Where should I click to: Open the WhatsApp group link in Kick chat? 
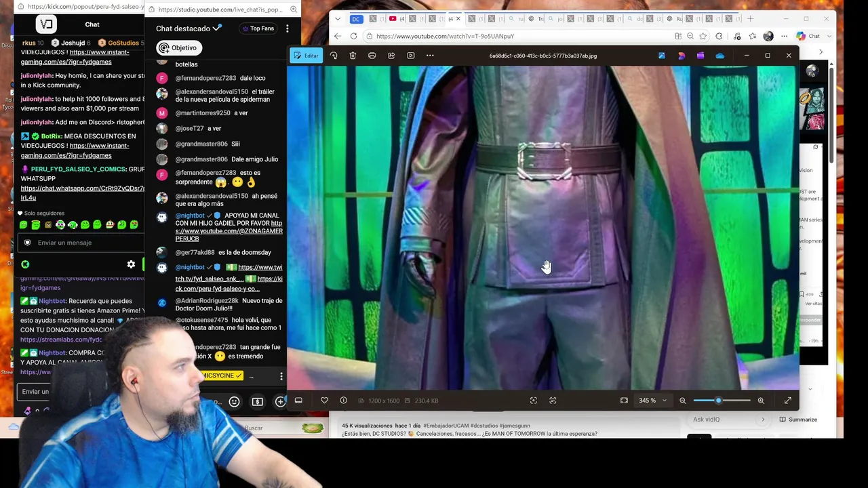[x=82, y=193]
